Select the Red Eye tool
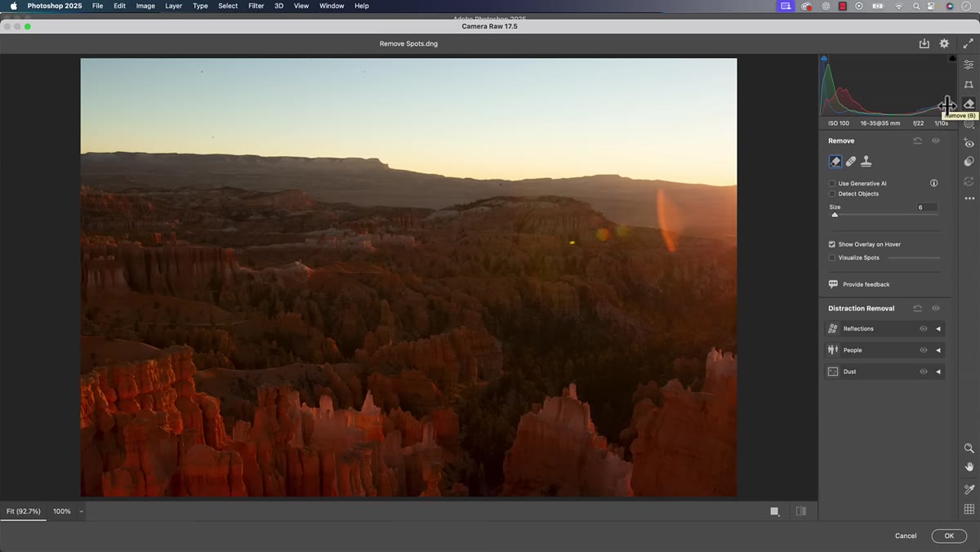Screen dimensions: 980x552 tap(969, 143)
